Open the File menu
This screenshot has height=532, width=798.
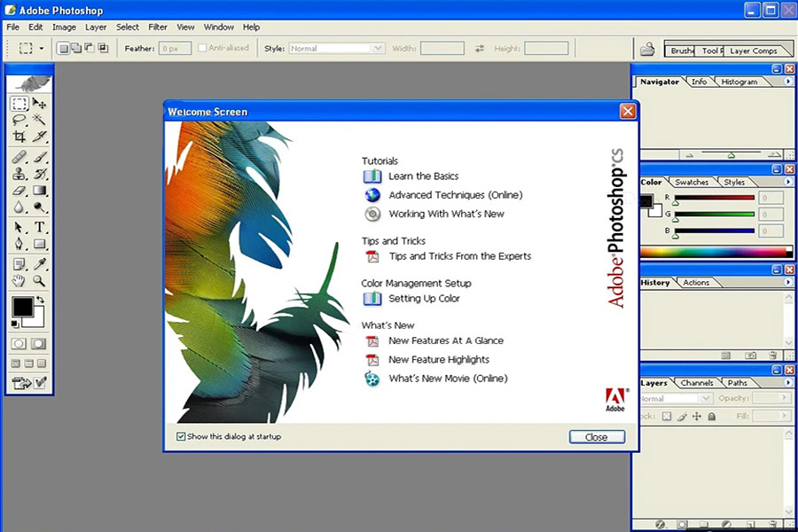coord(12,27)
